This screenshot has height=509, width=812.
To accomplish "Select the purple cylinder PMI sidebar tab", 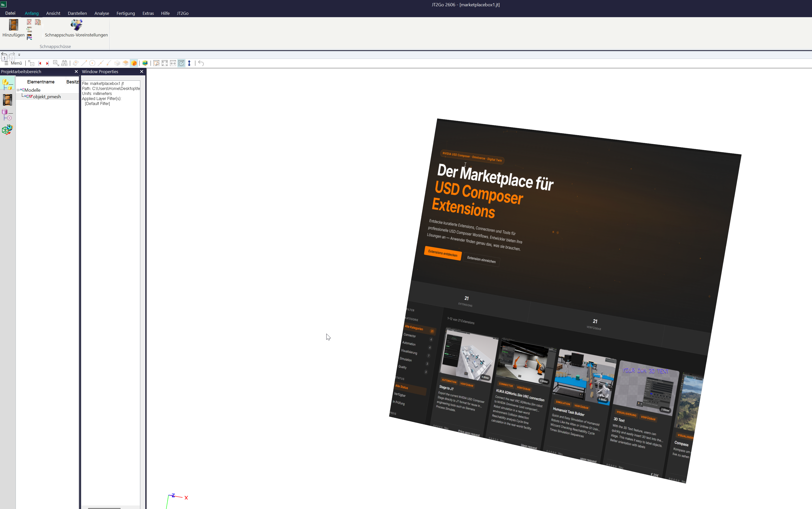I will pyautogui.click(x=7, y=115).
